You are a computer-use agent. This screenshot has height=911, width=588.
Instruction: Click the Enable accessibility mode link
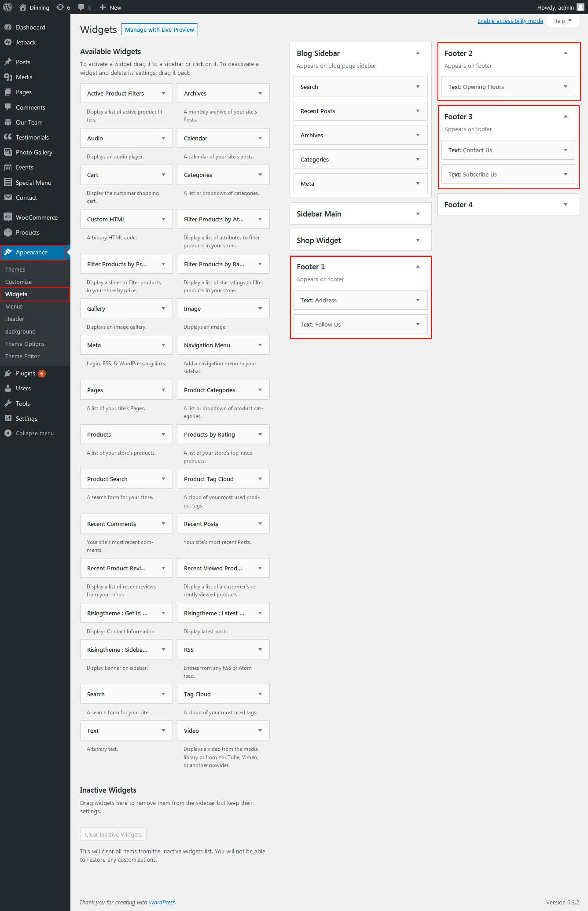pos(510,21)
